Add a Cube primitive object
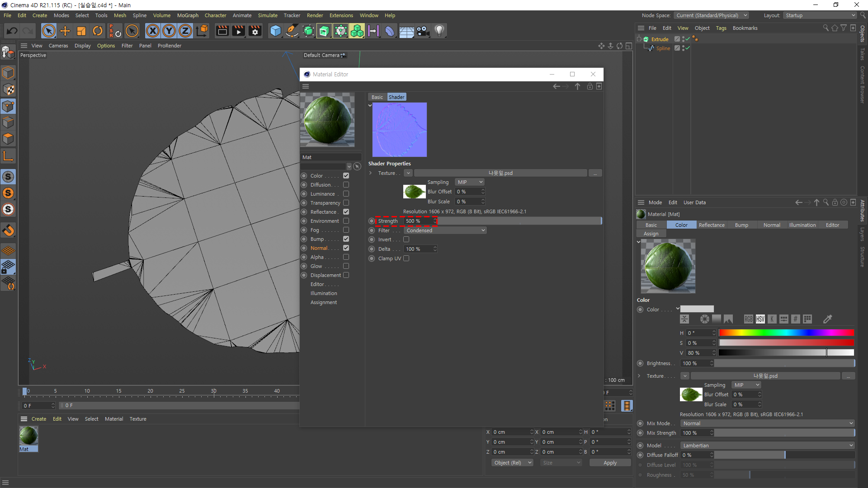 coord(275,31)
